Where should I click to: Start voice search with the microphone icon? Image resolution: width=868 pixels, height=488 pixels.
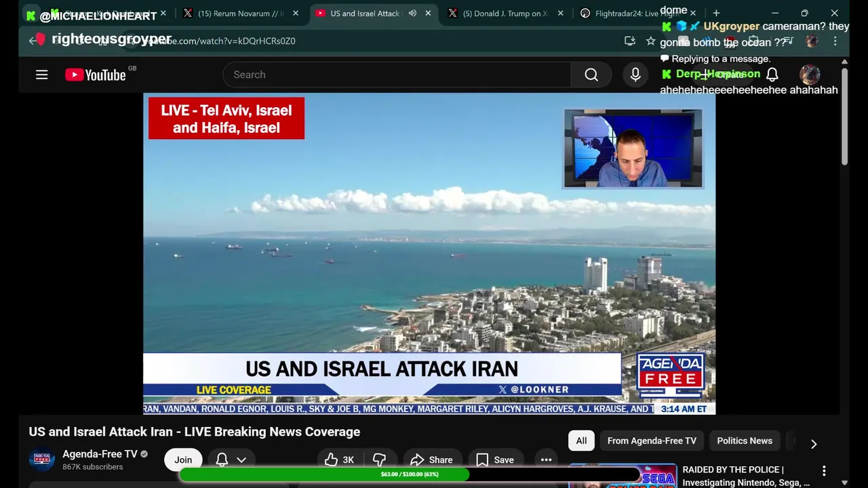pos(635,75)
